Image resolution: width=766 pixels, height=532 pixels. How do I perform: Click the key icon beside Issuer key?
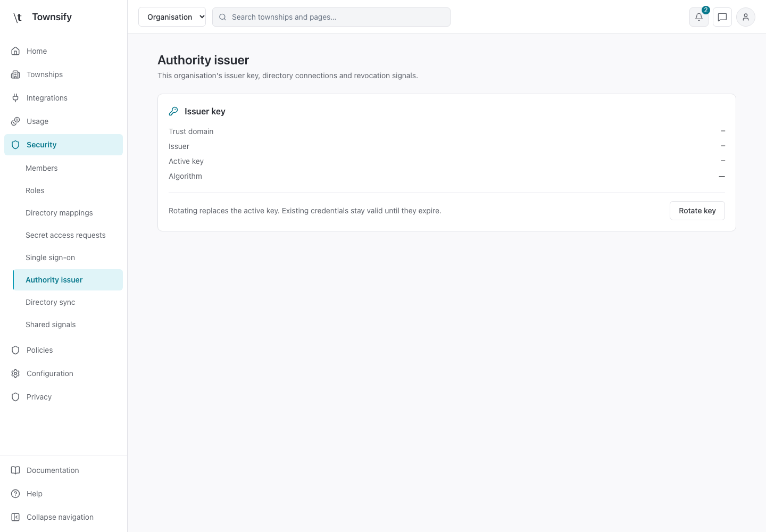pyautogui.click(x=173, y=111)
